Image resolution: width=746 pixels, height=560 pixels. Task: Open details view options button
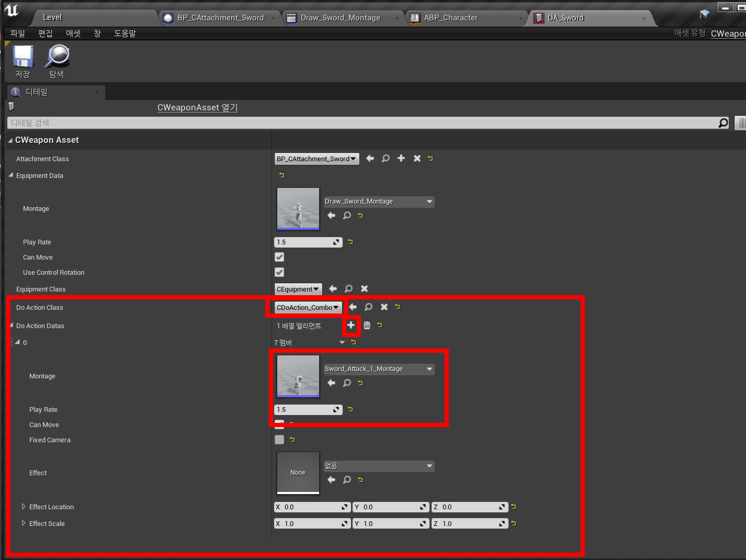(741, 122)
